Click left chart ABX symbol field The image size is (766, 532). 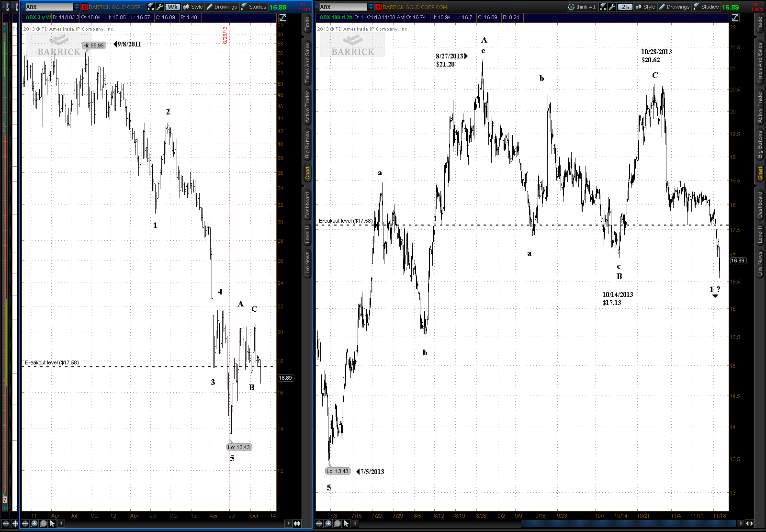(x=49, y=7)
